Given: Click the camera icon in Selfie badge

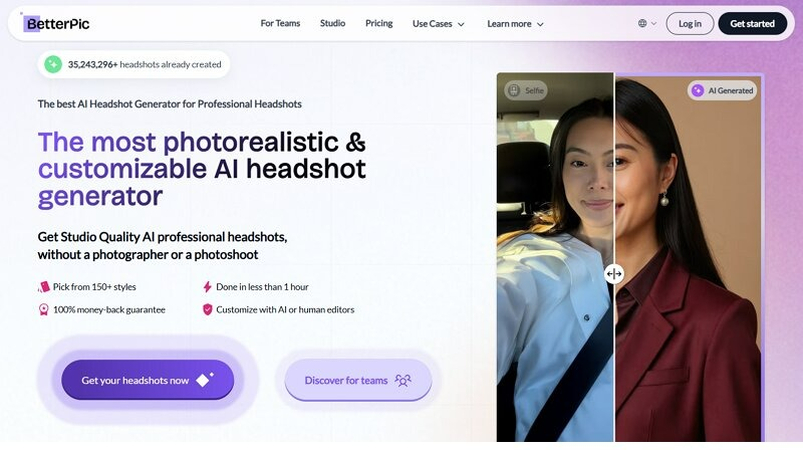Looking at the screenshot, I should 514,91.
